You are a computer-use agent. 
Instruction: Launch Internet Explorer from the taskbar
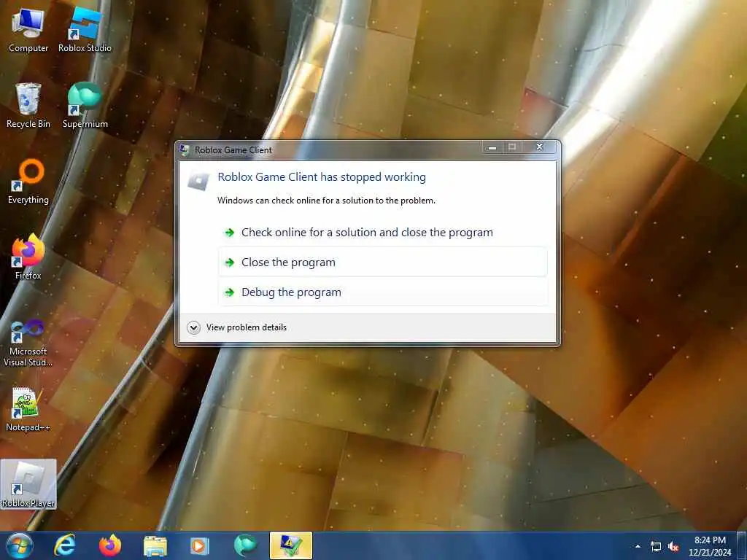[x=64, y=545]
